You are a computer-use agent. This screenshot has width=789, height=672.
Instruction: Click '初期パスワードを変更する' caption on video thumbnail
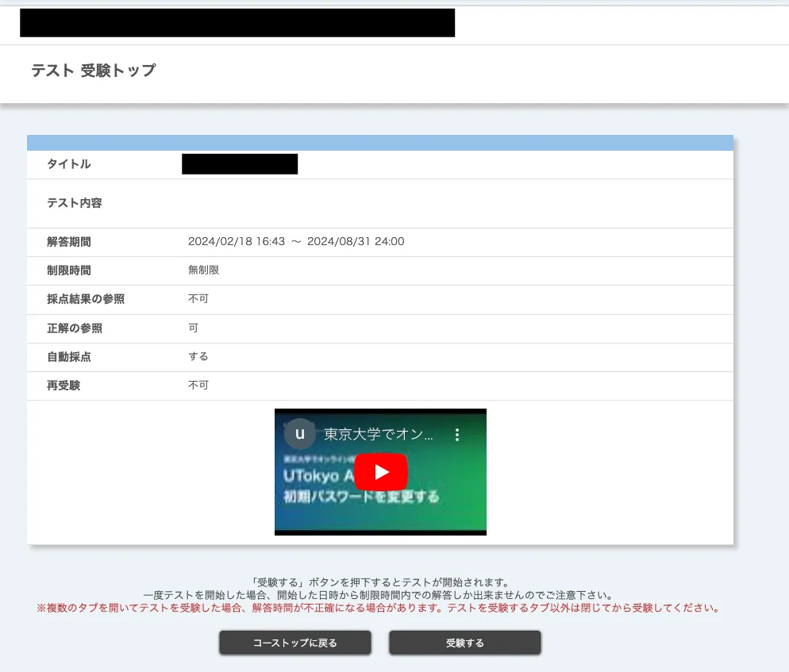pos(361,497)
